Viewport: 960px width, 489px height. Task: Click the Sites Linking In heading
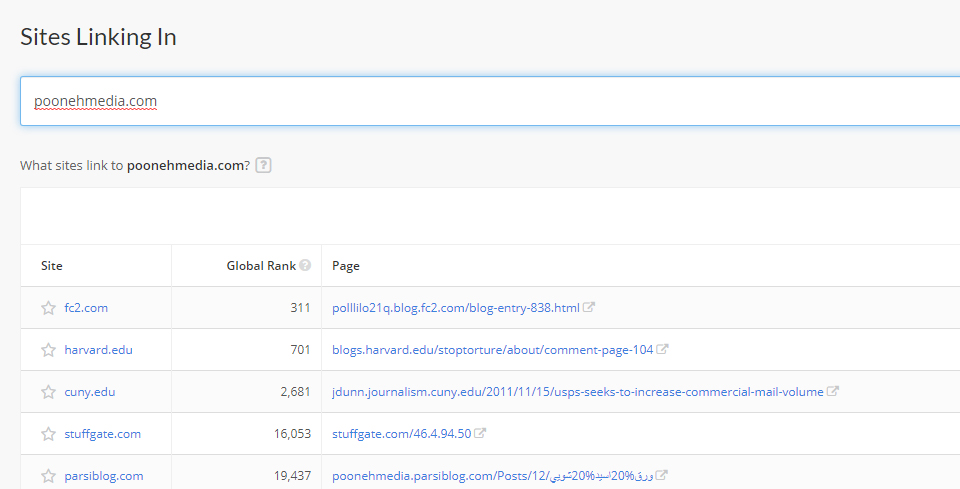tap(99, 37)
